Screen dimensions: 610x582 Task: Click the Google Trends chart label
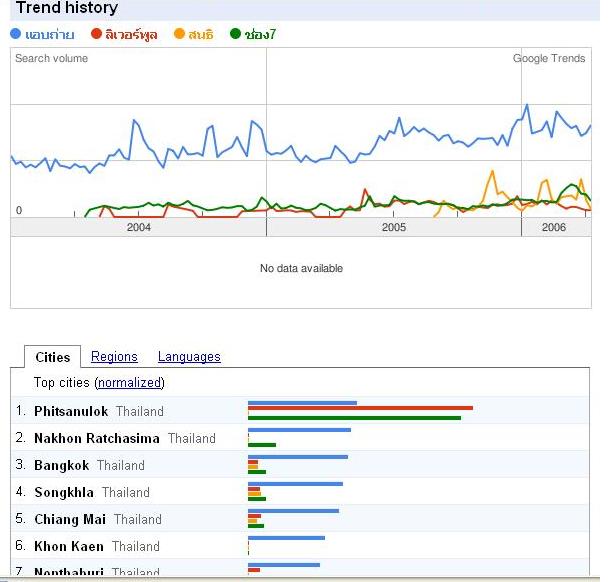click(549, 58)
